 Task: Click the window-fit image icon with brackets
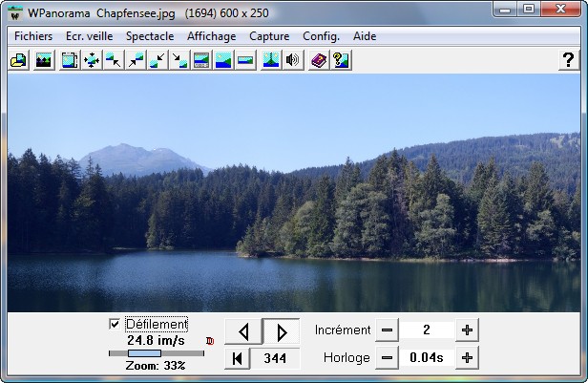click(x=70, y=60)
